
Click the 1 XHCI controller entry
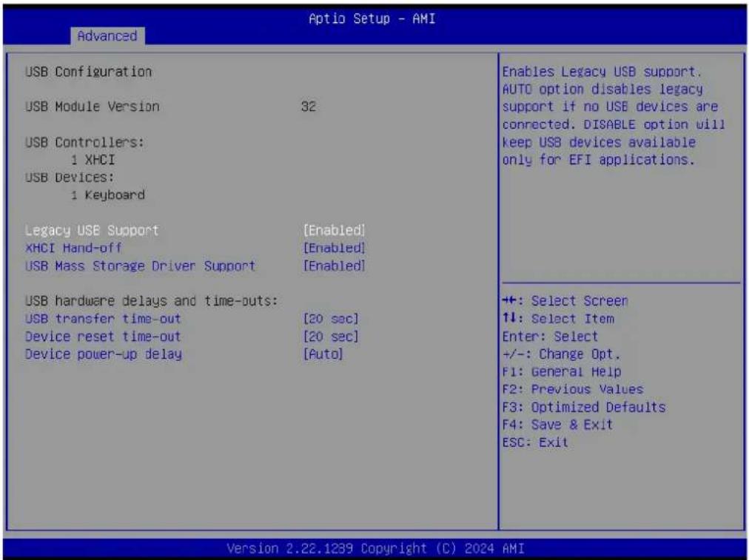pos(93,160)
